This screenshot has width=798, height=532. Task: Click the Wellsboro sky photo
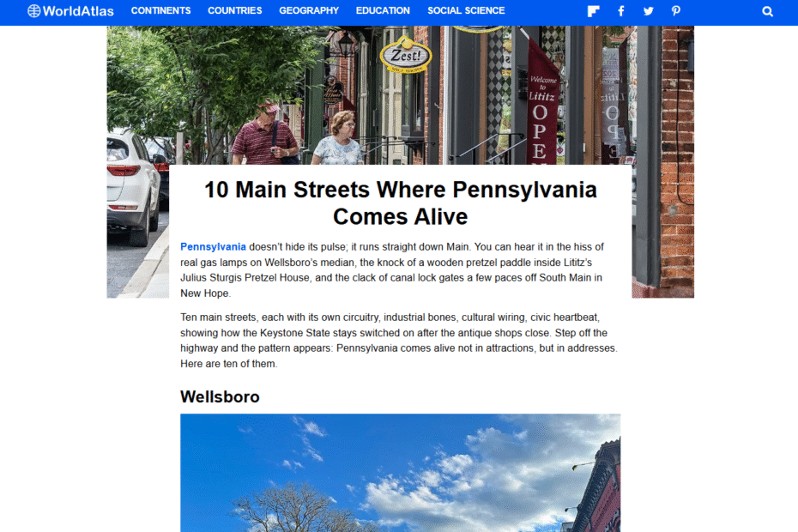pos(401,473)
